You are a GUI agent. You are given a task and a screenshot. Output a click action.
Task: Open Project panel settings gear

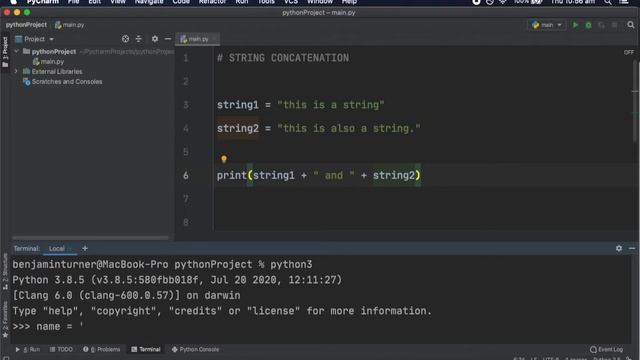155,39
